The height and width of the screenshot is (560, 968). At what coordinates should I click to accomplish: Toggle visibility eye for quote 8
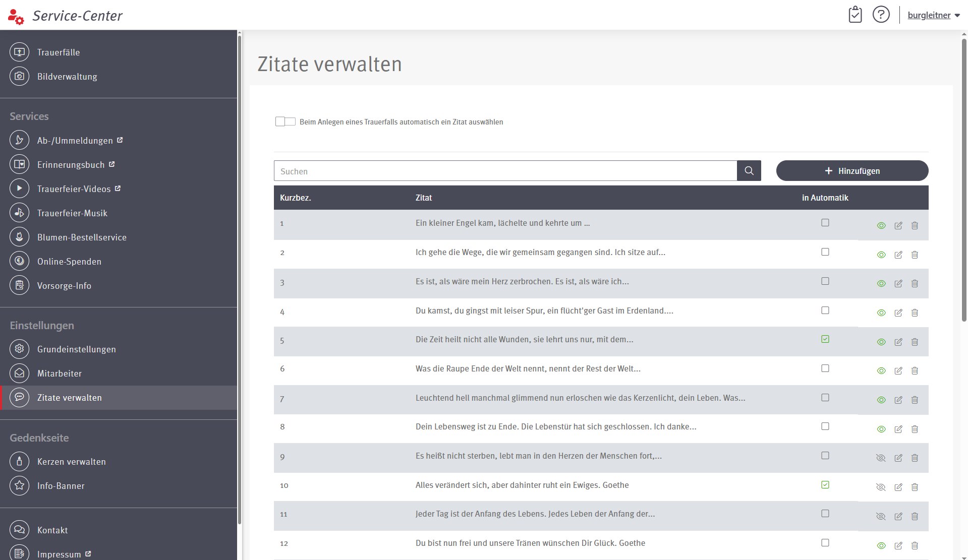tap(881, 429)
